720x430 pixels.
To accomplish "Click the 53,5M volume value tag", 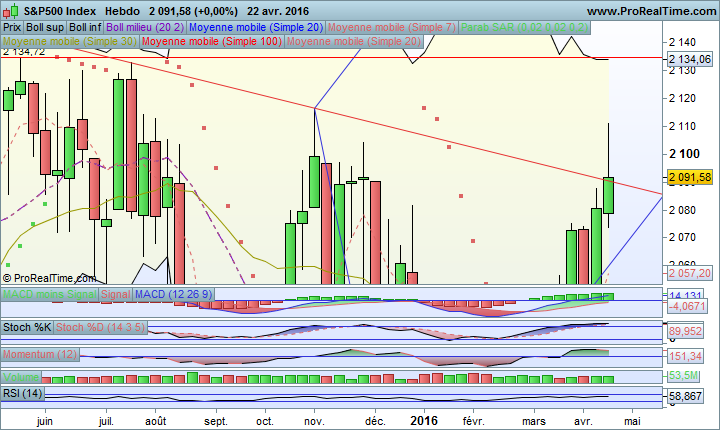I will (x=683, y=376).
